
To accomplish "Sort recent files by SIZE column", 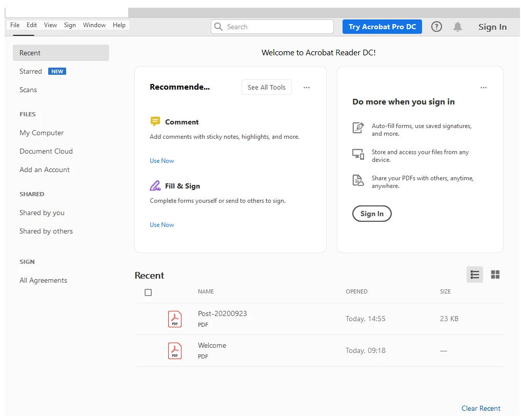I will click(x=445, y=291).
